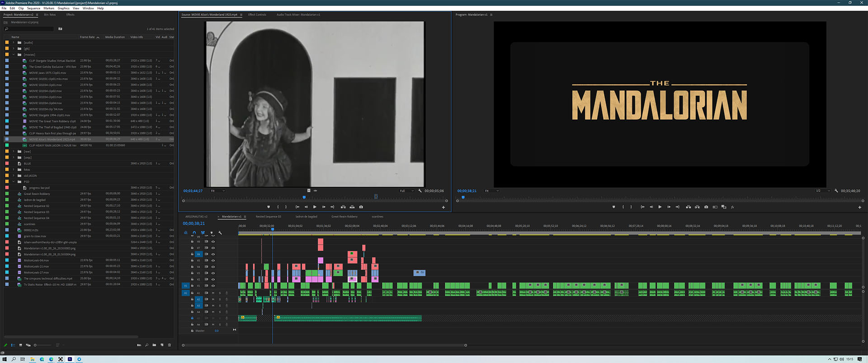Expand the [raw] bin
The width and height of the screenshot is (868, 363).
coord(14,151)
